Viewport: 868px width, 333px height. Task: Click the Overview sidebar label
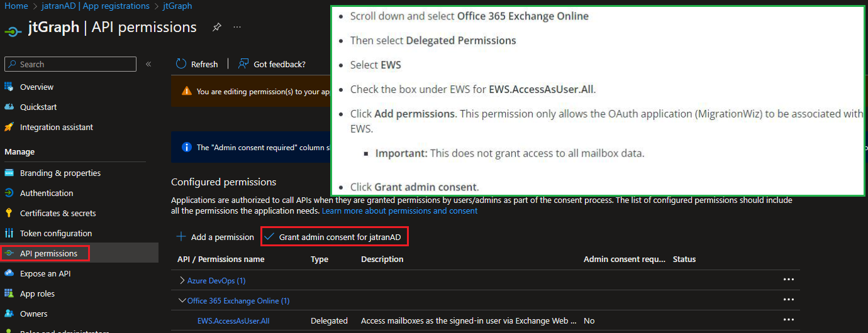pyautogui.click(x=36, y=87)
